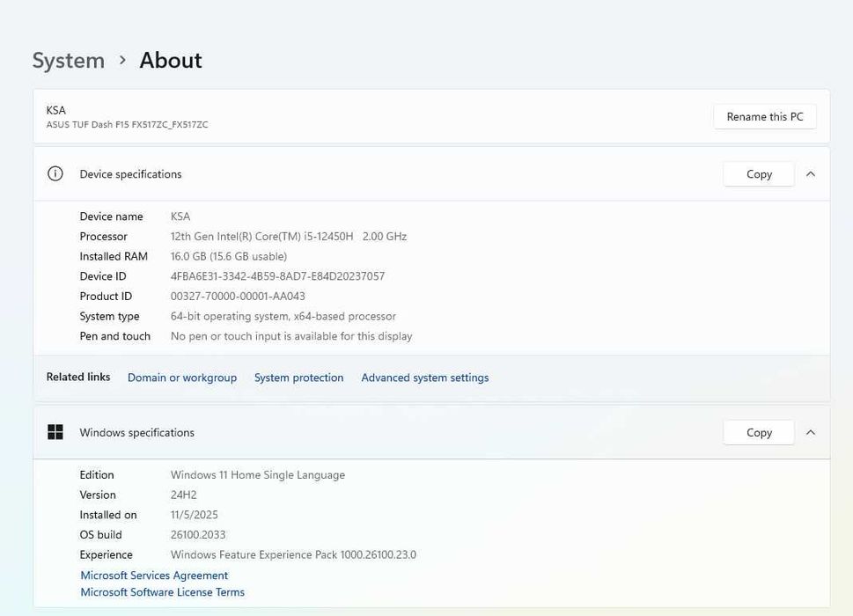The height and width of the screenshot is (616, 853).
Task: Click the Experience pack value text
Action: tap(293, 554)
